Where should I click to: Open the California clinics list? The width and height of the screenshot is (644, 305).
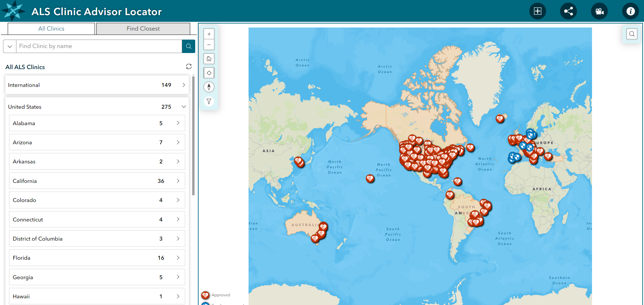point(97,181)
